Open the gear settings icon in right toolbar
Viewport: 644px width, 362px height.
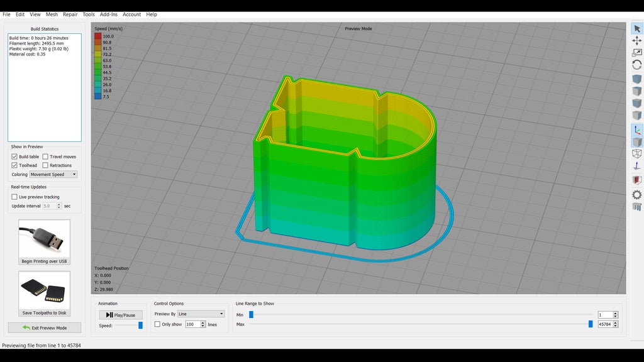[636, 195]
